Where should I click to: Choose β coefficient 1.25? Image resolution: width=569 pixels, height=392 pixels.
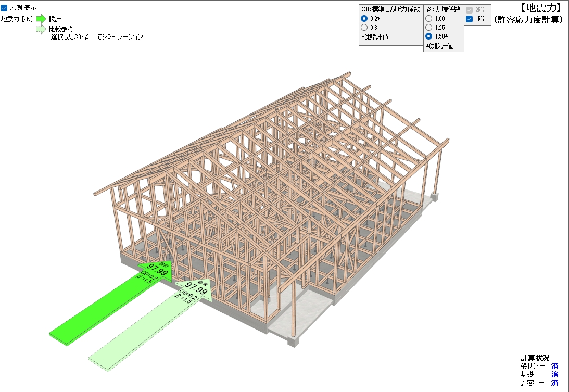coord(428,28)
